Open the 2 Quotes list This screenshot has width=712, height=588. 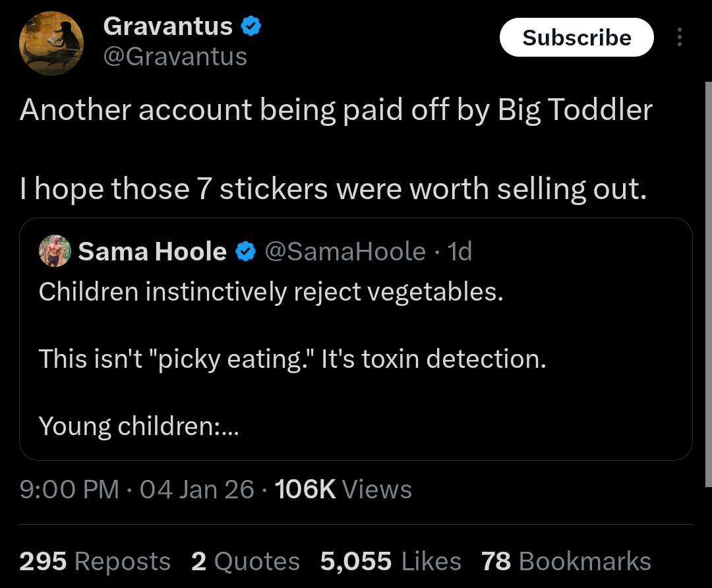pyautogui.click(x=245, y=561)
